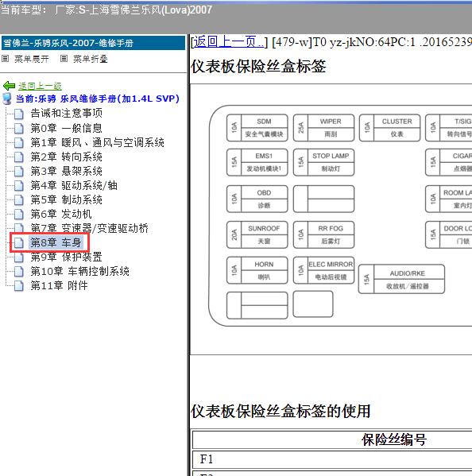
Task: Open 第0章 一般信息
Action: (66, 128)
